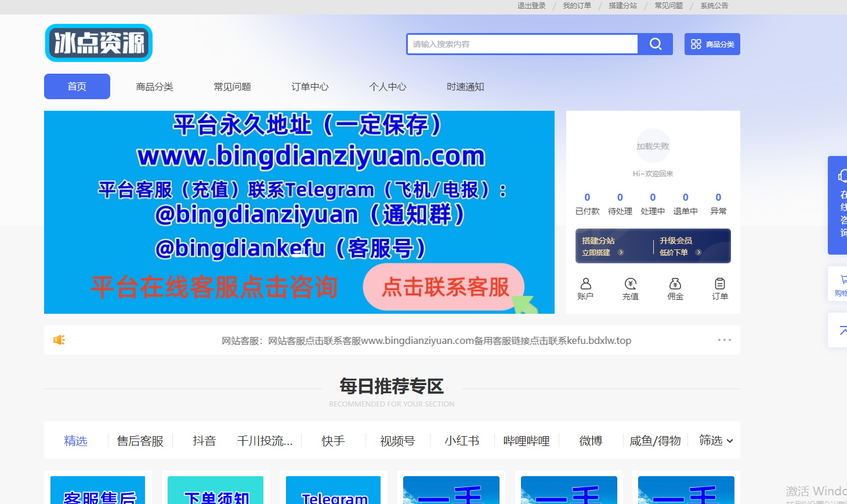Open 系统公告 link in top bar
Screen dimensions: 847x504
click(715, 6)
